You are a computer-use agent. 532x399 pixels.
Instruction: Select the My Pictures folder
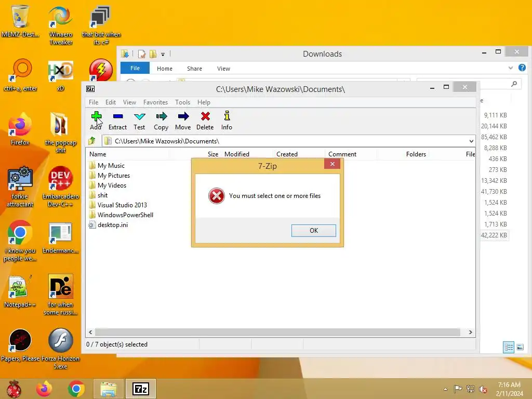109,176
